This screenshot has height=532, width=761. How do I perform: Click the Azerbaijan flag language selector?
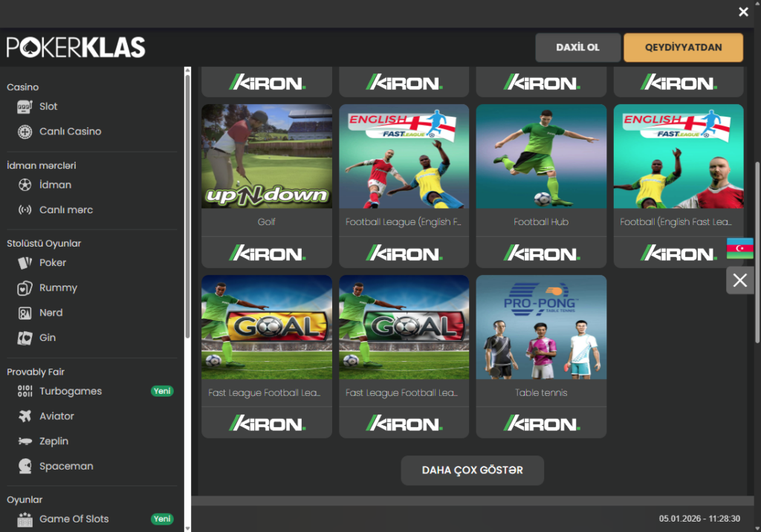click(x=739, y=248)
